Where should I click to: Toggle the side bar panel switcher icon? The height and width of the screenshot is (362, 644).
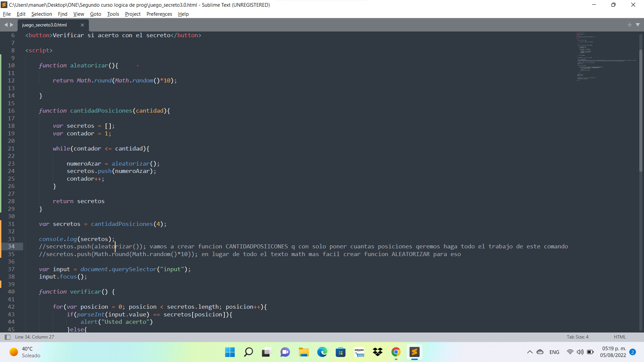click(x=7, y=337)
